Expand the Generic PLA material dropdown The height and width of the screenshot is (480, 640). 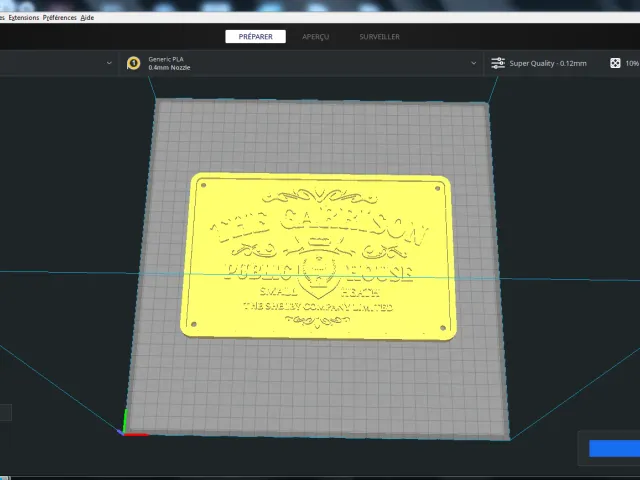pyautogui.click(x=473, y=63)
